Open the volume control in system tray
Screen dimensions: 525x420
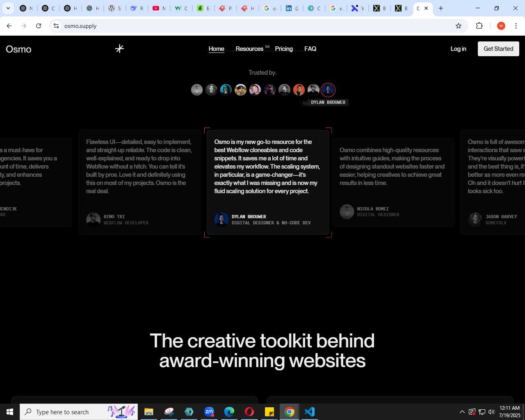click(x=491, y=412)
